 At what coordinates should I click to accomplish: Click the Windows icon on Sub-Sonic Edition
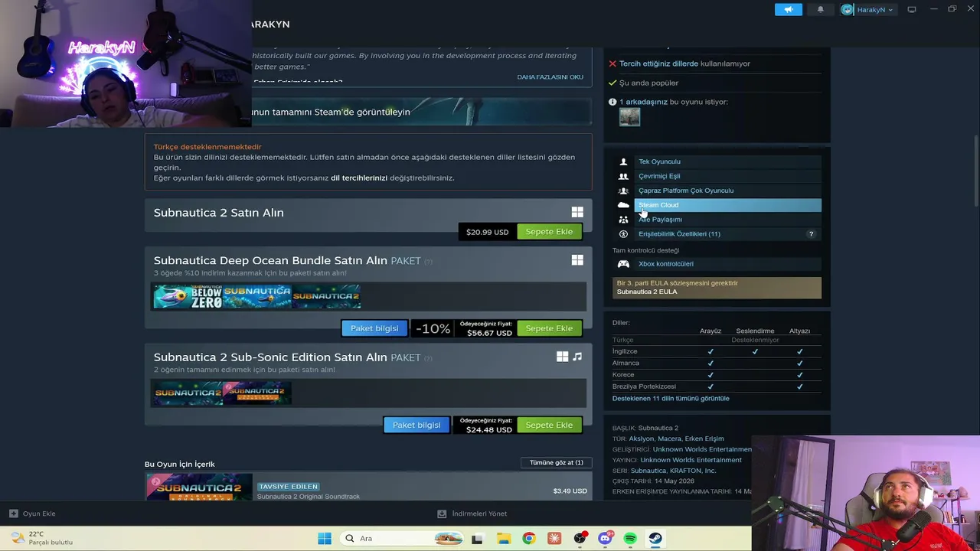point(562,357)
